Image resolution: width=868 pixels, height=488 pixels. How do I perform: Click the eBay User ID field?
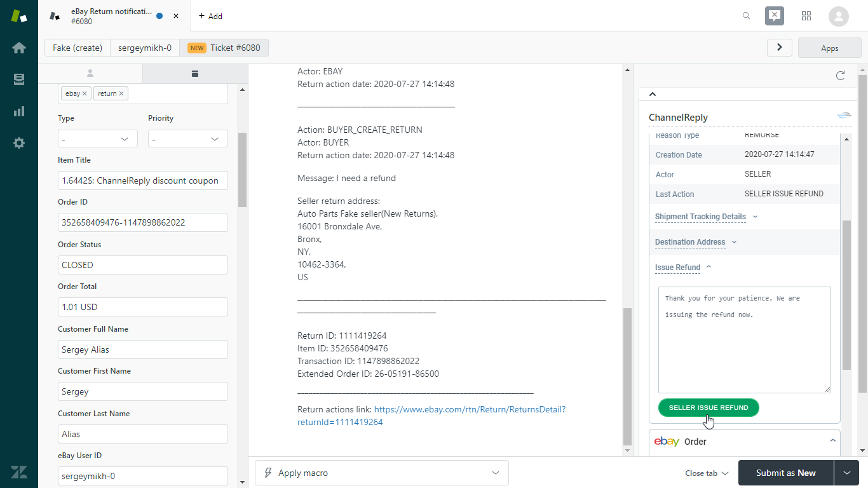143,476
